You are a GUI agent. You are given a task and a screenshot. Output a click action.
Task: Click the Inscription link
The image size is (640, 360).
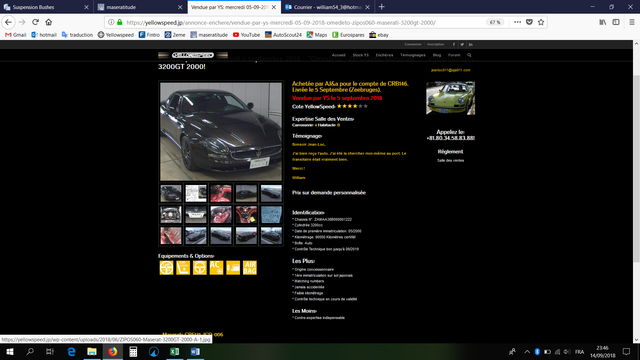click(436, 44)
